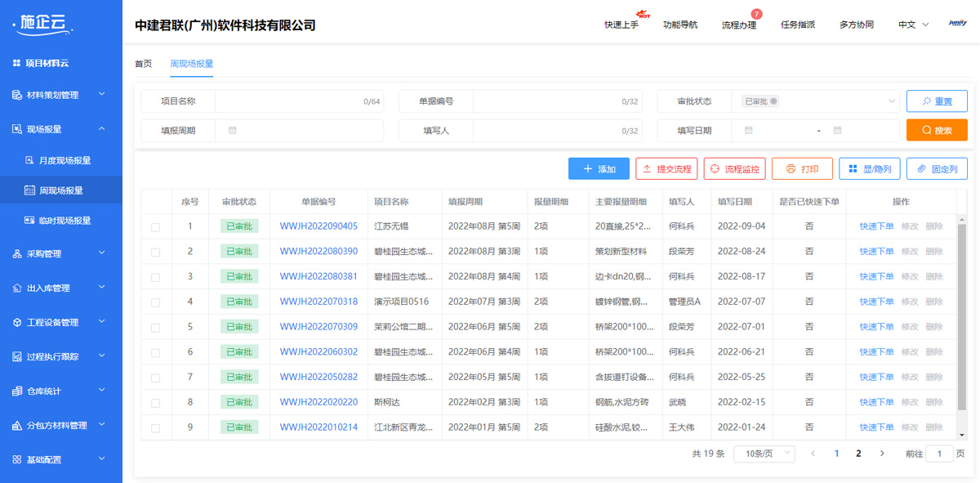This screenshot has height=483, width=980.
Task: Click the 流程监控 button
Action: tap(734, 169)
